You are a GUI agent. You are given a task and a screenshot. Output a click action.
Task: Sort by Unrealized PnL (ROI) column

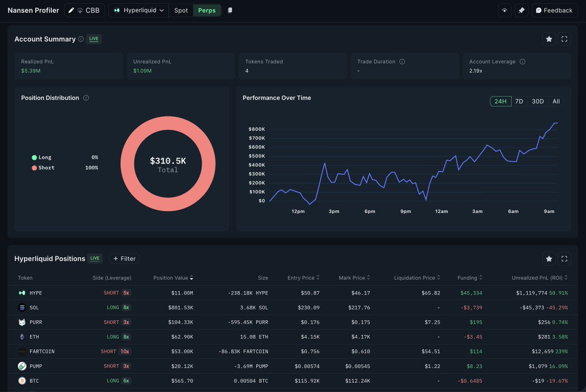click(540, 278)
